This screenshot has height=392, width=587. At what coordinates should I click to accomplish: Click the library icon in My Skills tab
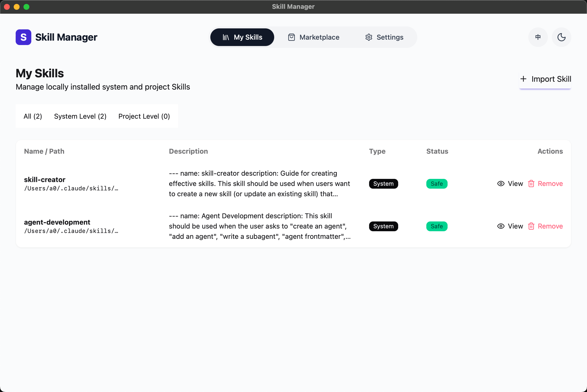pos(226,37)
